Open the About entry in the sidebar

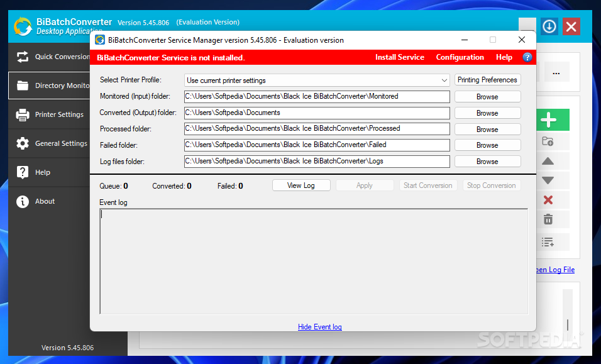[49, 201]
